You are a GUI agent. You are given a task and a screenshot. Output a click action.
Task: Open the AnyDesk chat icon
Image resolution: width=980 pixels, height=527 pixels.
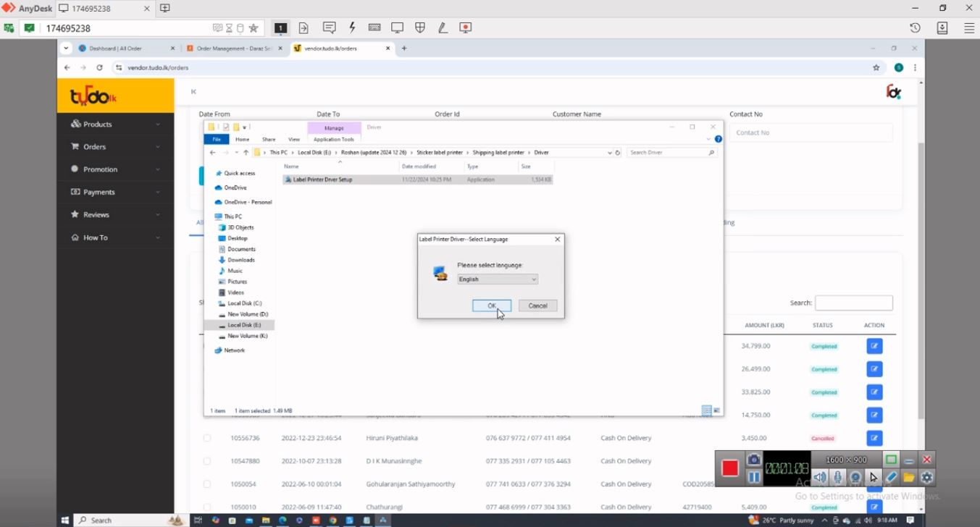[329, 28]
